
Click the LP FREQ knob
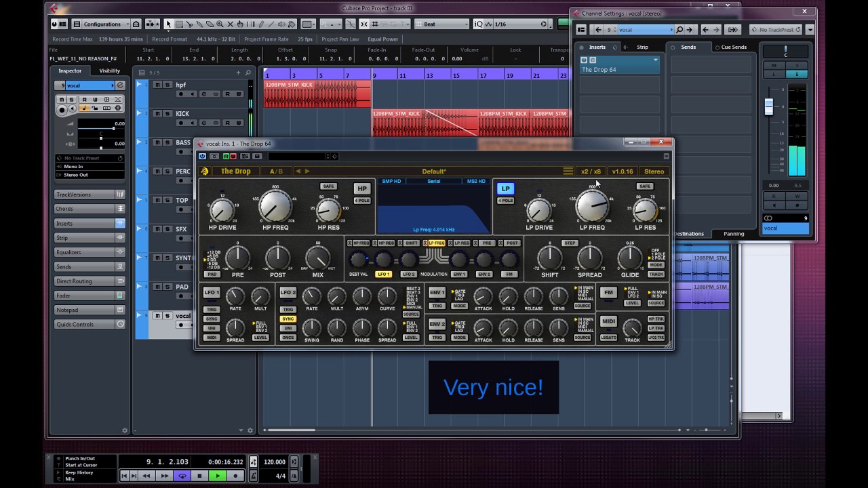click(592, 206)
